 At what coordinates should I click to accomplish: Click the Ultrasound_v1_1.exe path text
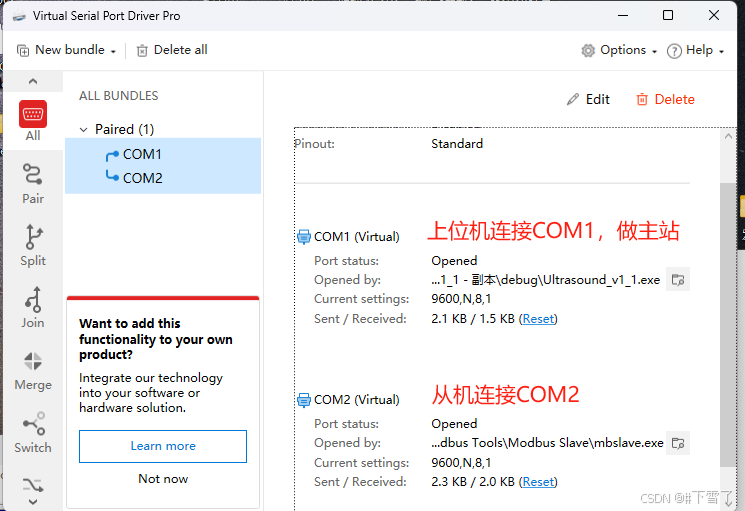[545, 280]
